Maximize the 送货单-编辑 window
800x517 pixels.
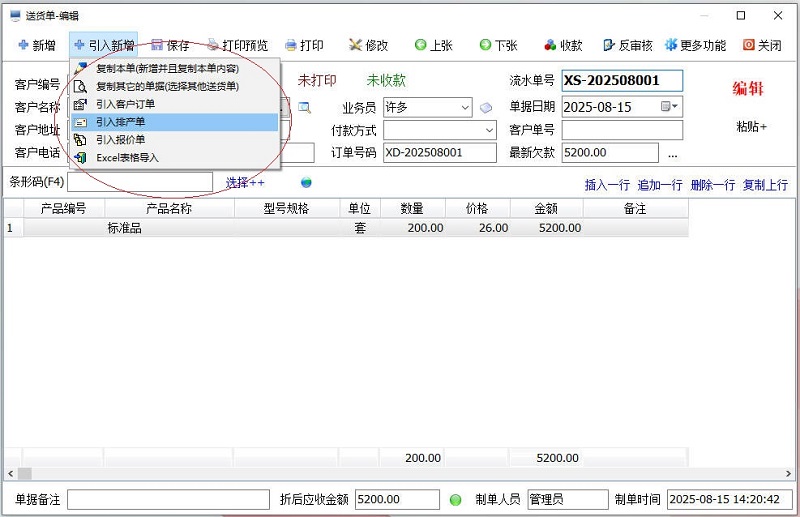click(741, 16)
